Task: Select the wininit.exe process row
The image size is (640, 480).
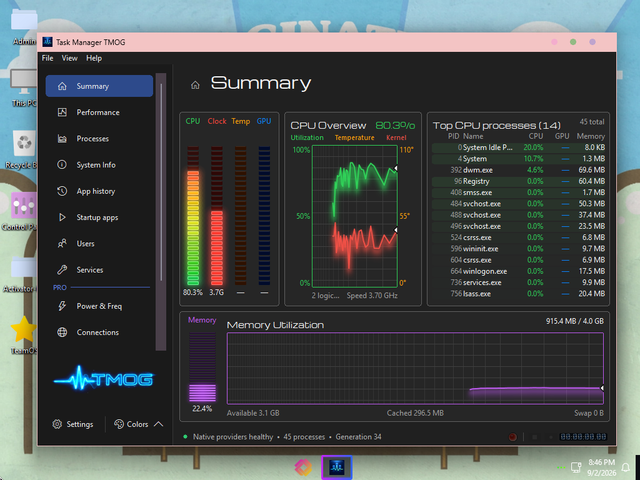Action: [518, 249]
